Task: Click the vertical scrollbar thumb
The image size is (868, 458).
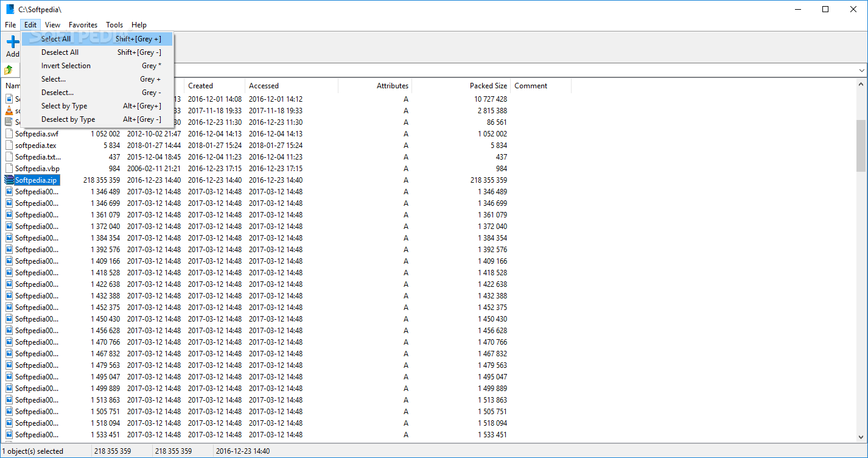Action: pos(861,146)
